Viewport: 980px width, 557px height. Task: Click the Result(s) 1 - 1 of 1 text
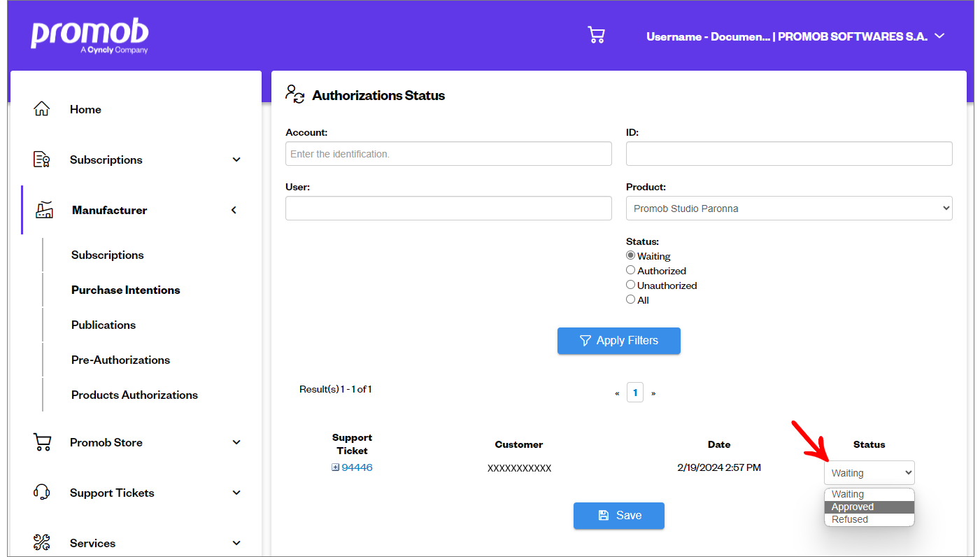click(x=335, y=389)
